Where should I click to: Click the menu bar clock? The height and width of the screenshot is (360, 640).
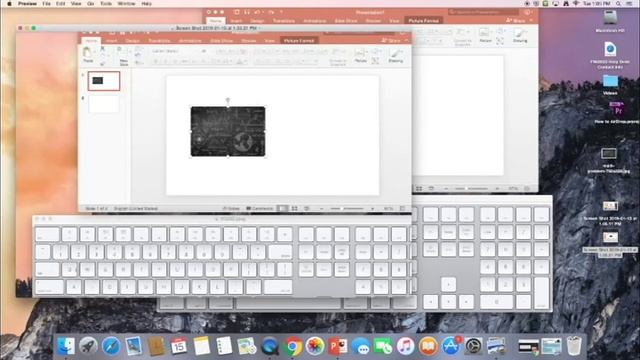click(x=597, y=3)
